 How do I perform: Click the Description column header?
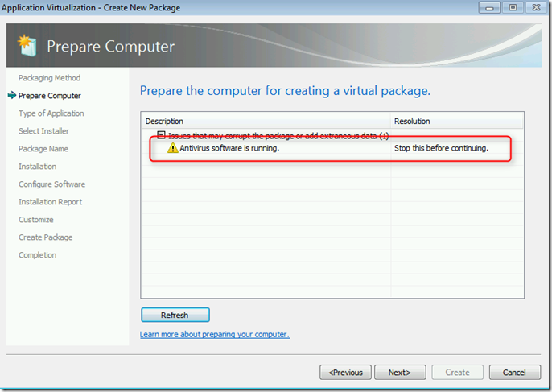pyautogui.click(x=266, y=122)
